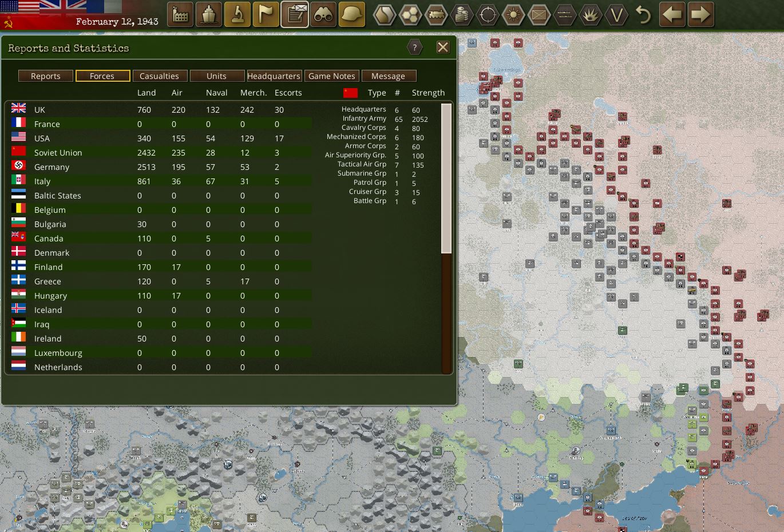Click the binoculars icon
Screen dimensions: 784x532
tap(323, 15)
